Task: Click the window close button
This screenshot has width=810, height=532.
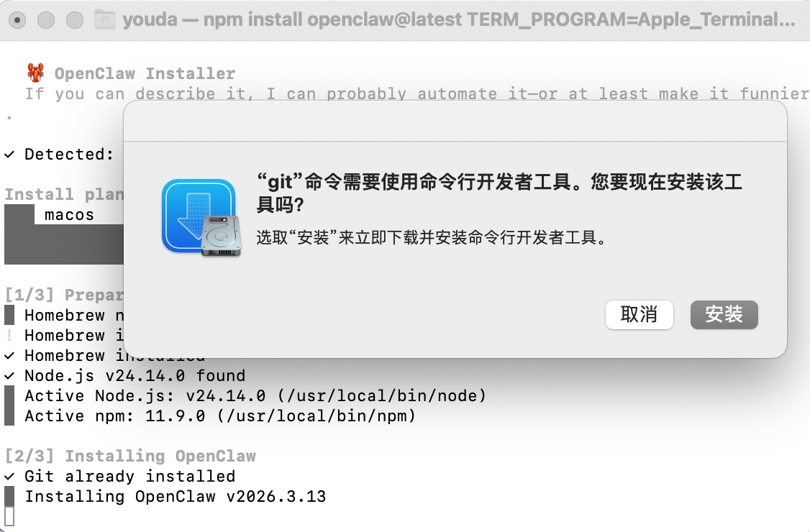Action: [x=17, y=20]
